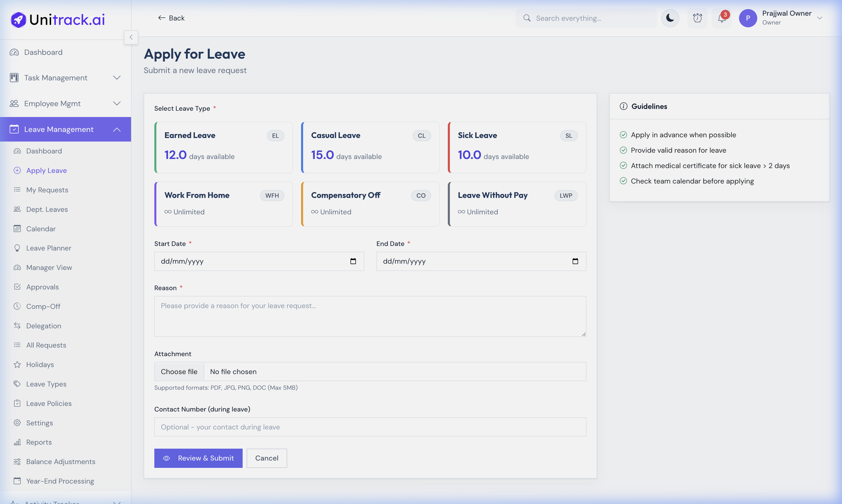
Task: Collapse the Leave Management section chevron
Action: click(117, 129)
